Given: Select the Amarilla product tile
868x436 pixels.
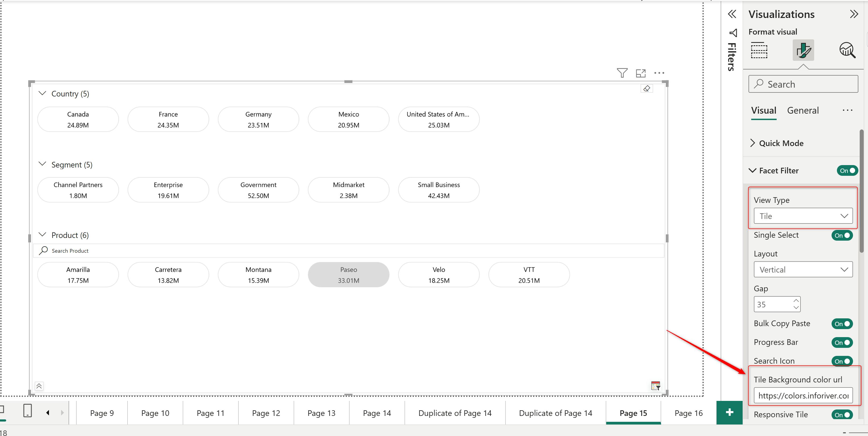Looking at the screenshot, I should click(78, 275).
